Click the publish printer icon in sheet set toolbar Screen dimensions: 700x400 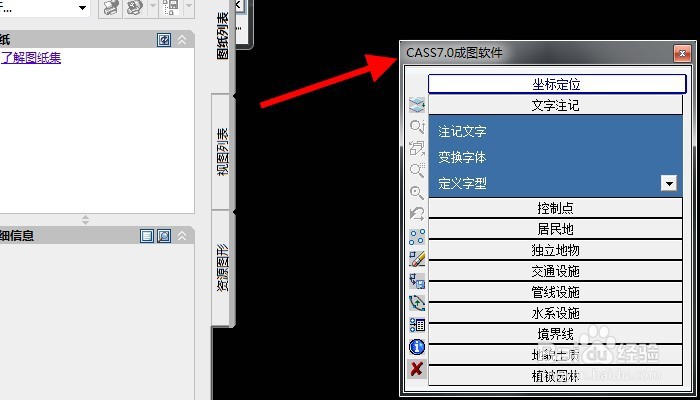pyautogui.click(x=110, y=8)
